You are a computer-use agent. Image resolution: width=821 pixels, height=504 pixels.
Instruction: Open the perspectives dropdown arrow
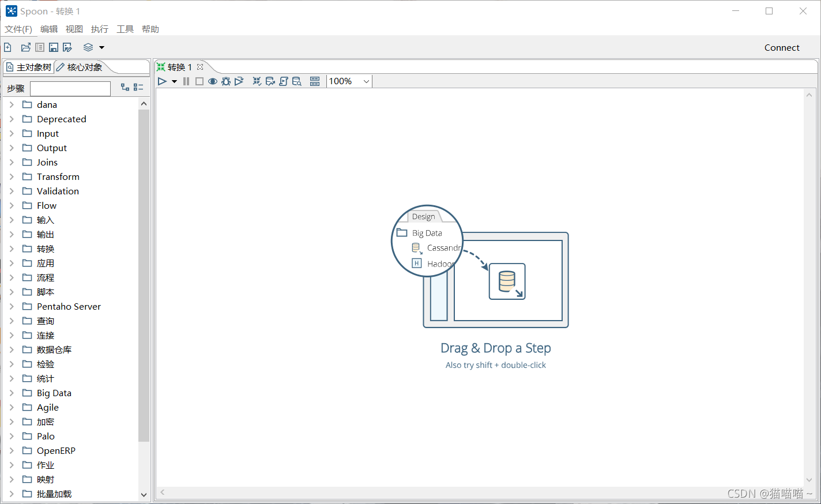click(x=101, y=47)
